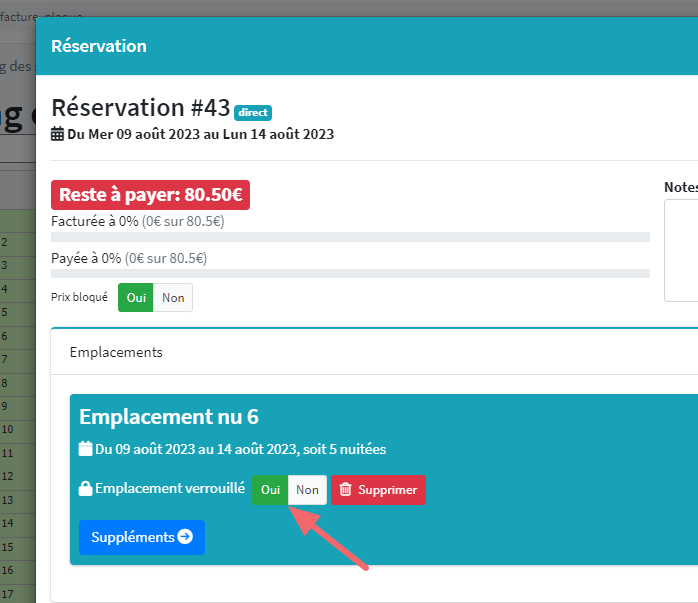Open the Suppléments button
The height and width of the screenshot is (603, 698).
141,537
